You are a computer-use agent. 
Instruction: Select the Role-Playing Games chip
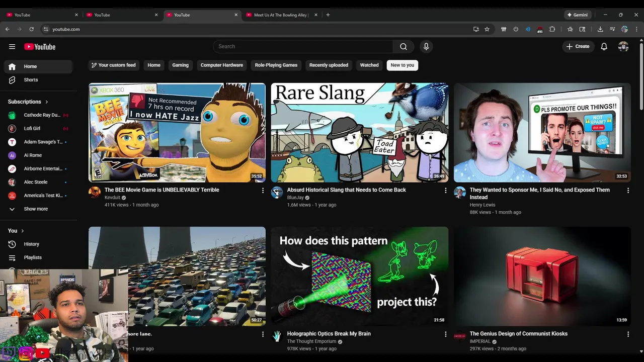click(x=276, y=65)
